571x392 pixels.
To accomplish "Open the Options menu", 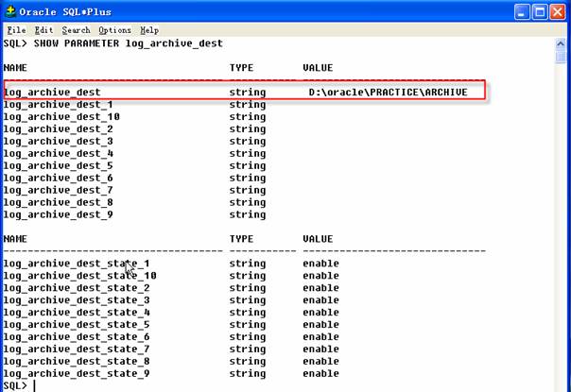I will [x=114, y=30].
